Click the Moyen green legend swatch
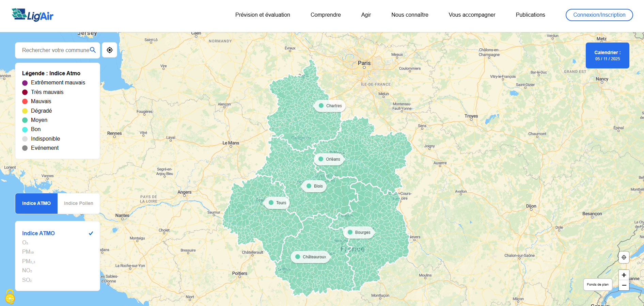644x306 pixels. pos(25,120)
